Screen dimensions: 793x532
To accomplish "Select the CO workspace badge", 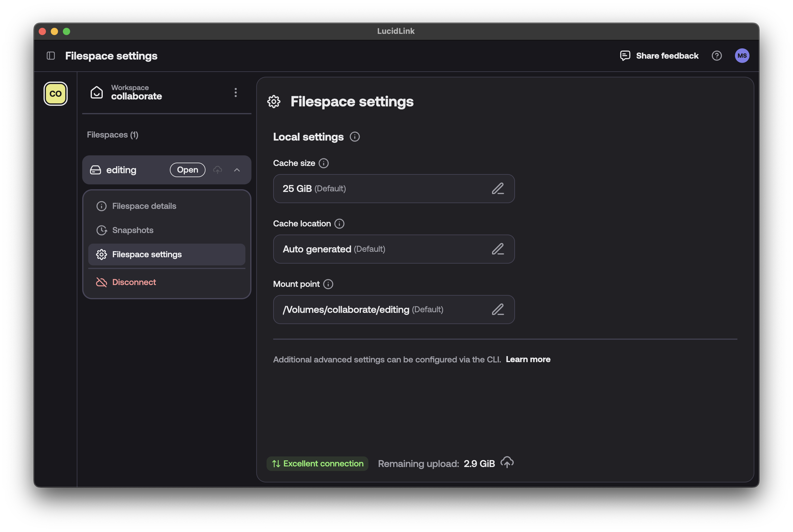I will pos(56,94).
